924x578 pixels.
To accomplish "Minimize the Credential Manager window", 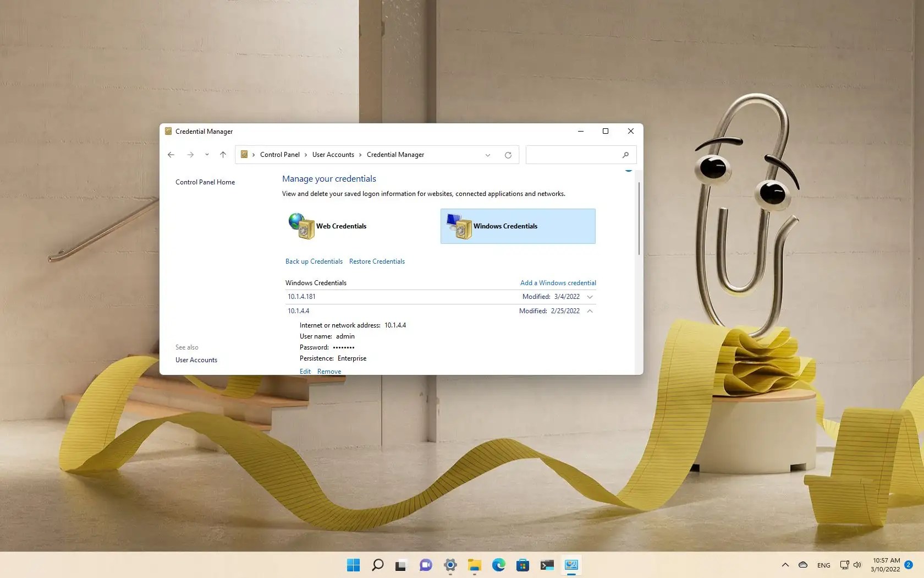I will [580, 131].
